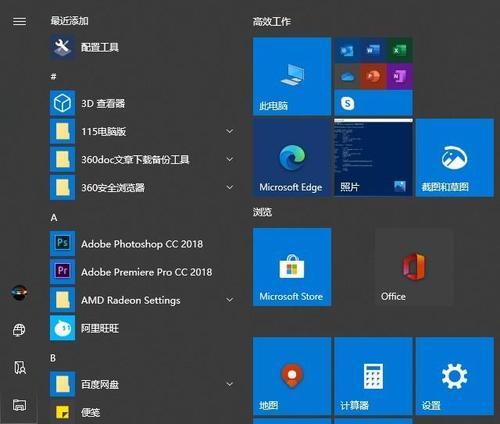The image size is (500, 424).
Task: Open the 照片 photos tile
Action: tap(373, 157)
